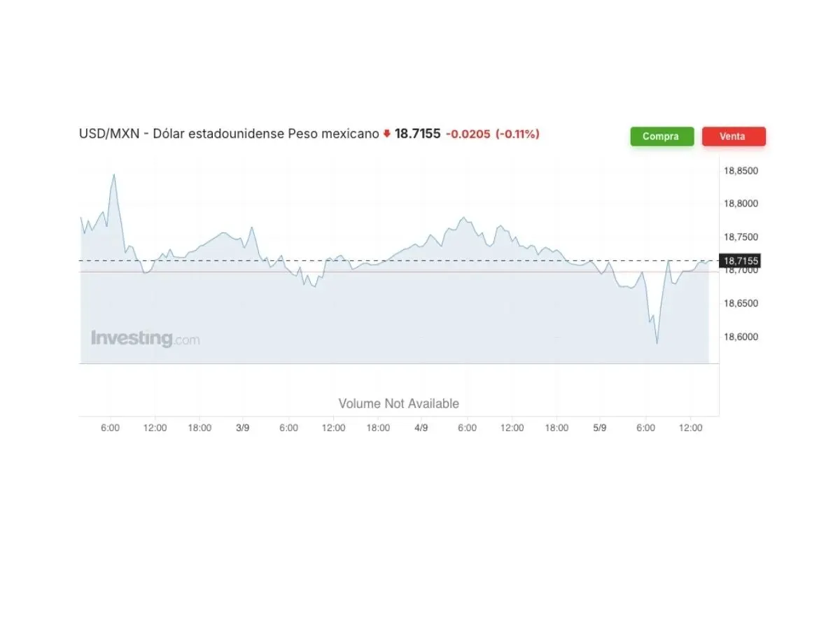This screenshot has height=630, width=840.
Task: Click the 18,8000 price axis label
Action: point(741,204)
